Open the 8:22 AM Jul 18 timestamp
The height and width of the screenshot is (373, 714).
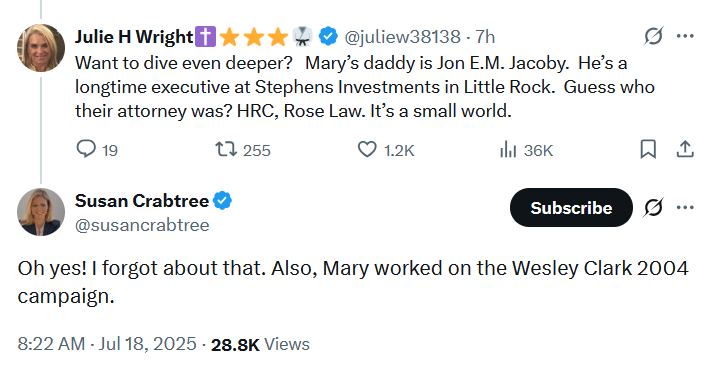pyautogui.click(x=107, y=344)
